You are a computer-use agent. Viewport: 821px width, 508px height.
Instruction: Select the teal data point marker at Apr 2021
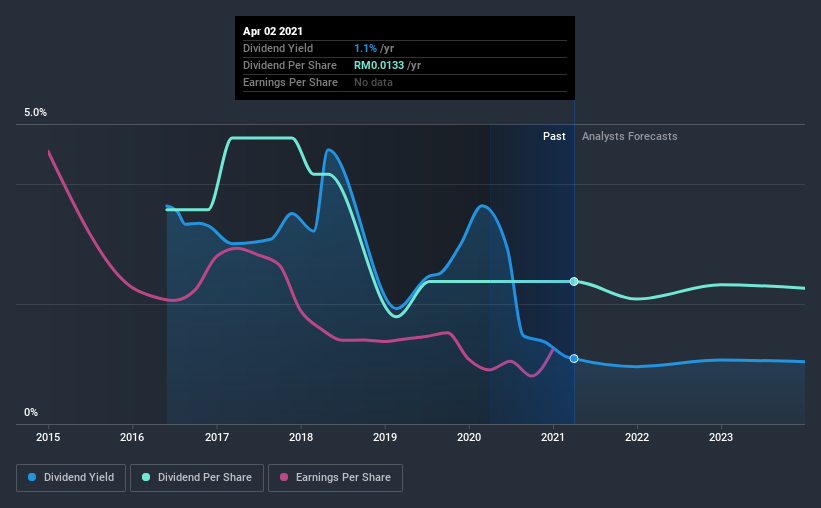(574, 281)
